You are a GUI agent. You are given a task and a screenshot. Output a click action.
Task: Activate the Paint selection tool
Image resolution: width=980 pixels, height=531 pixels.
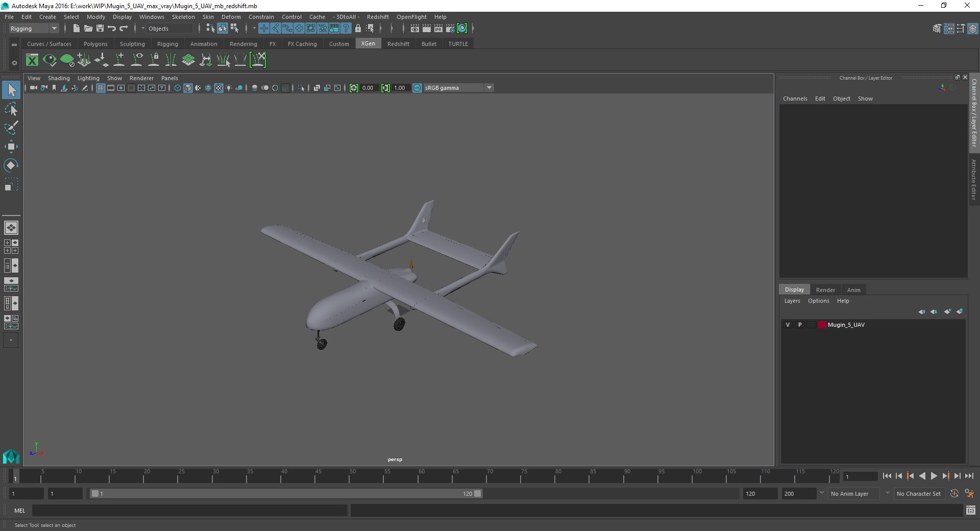tap(11, 128)
